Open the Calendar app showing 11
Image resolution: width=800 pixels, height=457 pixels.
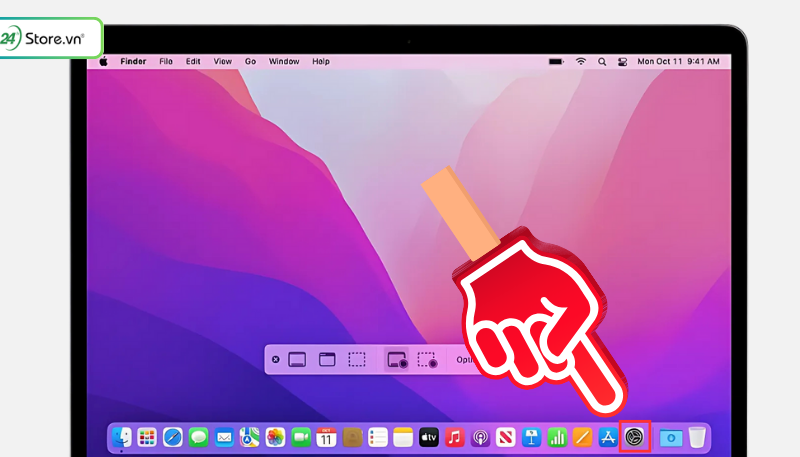326,437
